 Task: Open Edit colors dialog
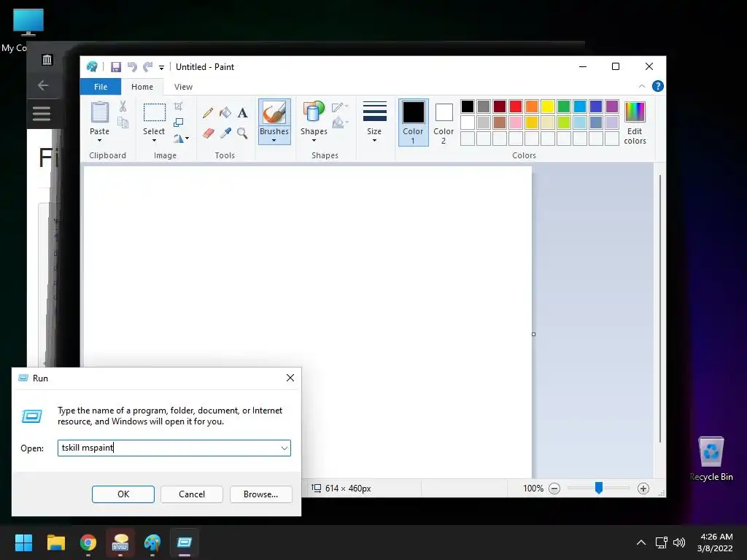[x=635, y=122]
